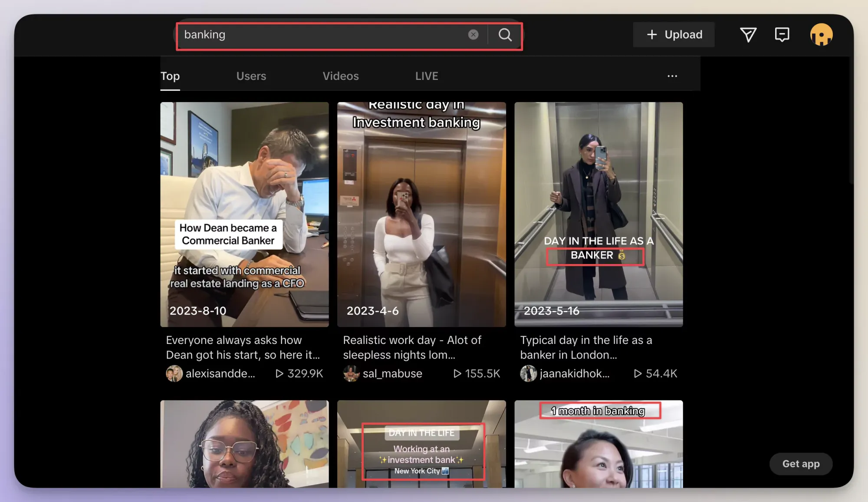This screenshot has height=502, width=868.
Task: Click sal_mabuse profile avatar
Action: pyautogui.click(x=351, y=373)
